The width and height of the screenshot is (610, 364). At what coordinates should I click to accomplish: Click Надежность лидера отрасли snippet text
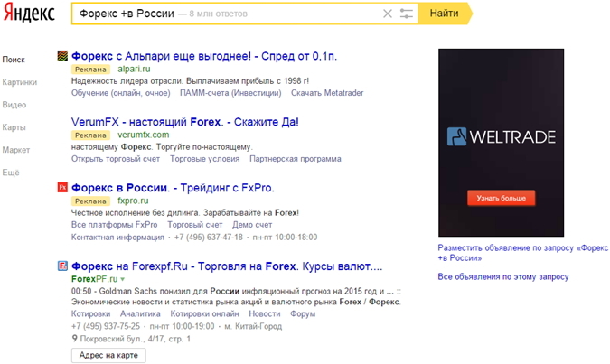(190, 81)
